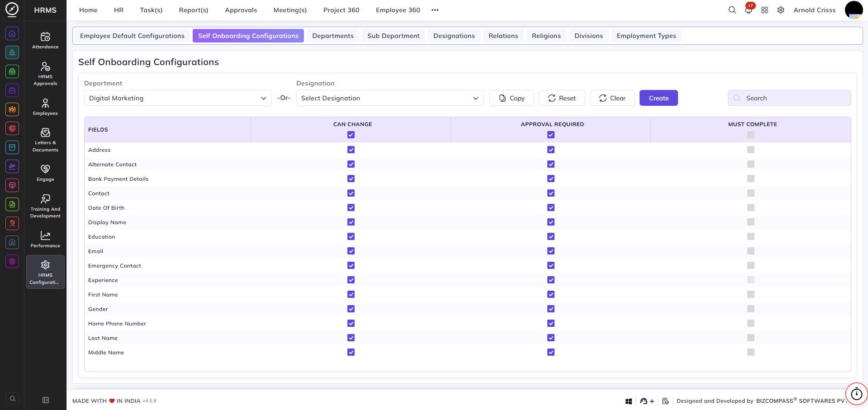Open Employee 360 in top navigation
Viewport: 868px width, 410px height.
(398, 10)
